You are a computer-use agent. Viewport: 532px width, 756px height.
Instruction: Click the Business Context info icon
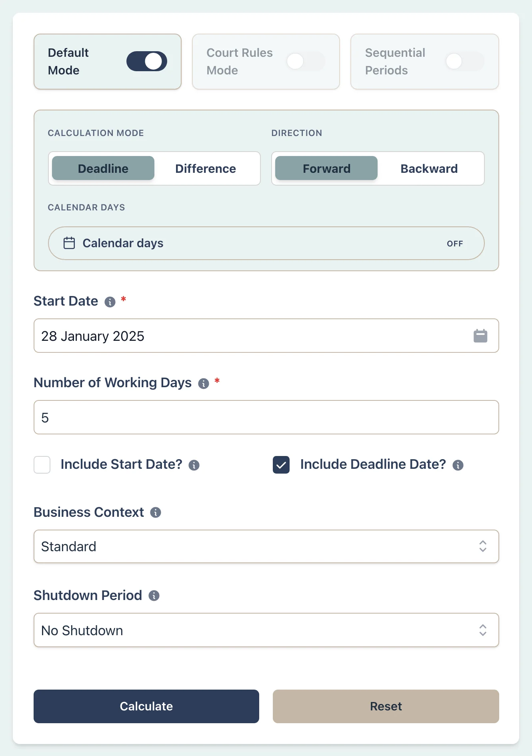coord(155,512)
